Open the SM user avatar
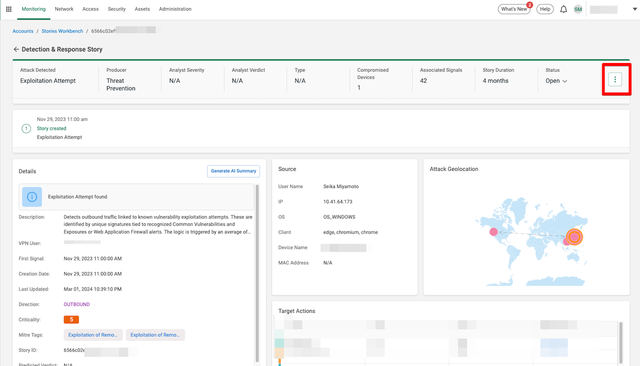The width and height of the screenshot is (640, 366). pos(578,9)
